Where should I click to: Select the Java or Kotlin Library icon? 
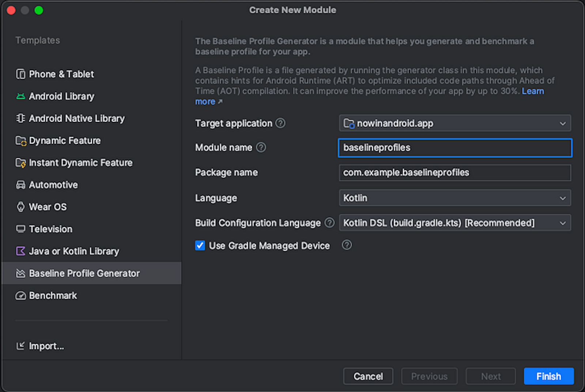20,251
